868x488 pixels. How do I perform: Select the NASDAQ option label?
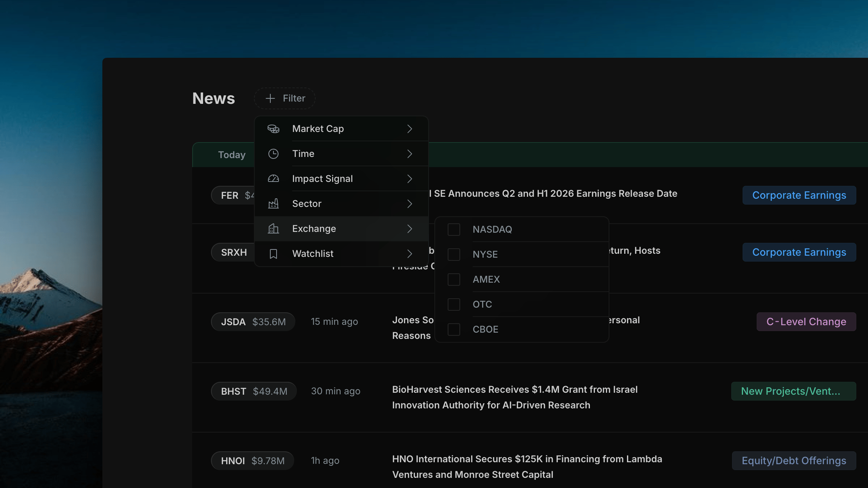click(492, 230)
